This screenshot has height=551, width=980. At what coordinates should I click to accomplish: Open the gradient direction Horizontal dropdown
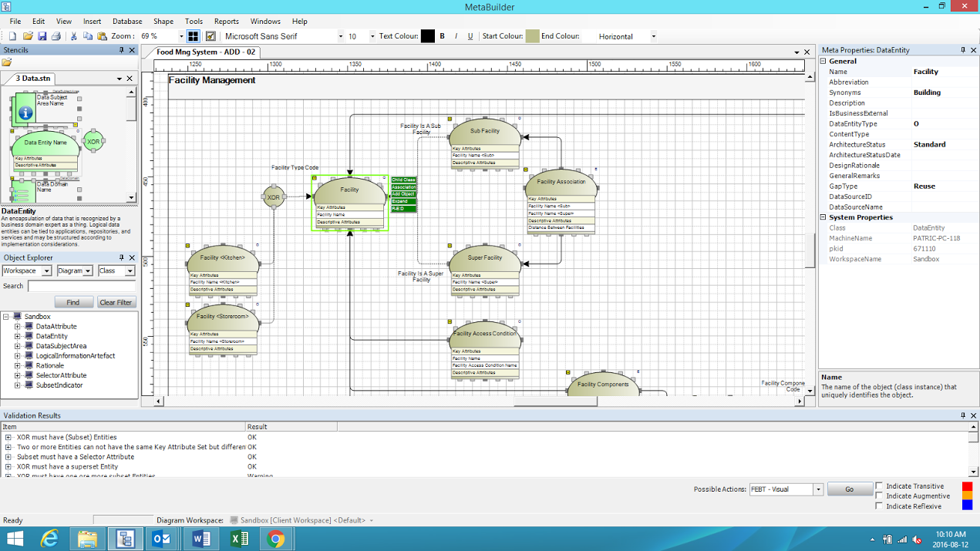pos(654,36)
